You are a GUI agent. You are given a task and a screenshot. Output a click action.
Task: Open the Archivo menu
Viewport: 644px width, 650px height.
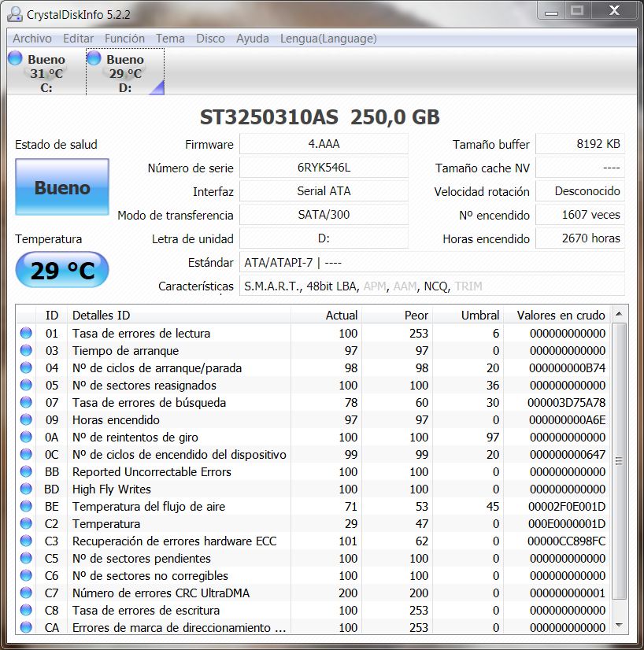32,39
